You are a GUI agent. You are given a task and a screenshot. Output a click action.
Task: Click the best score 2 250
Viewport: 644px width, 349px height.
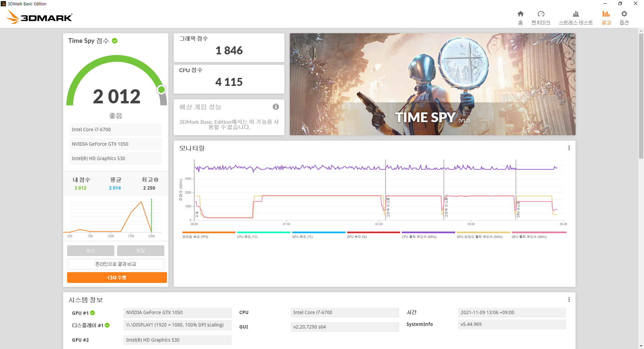point(149,188)
